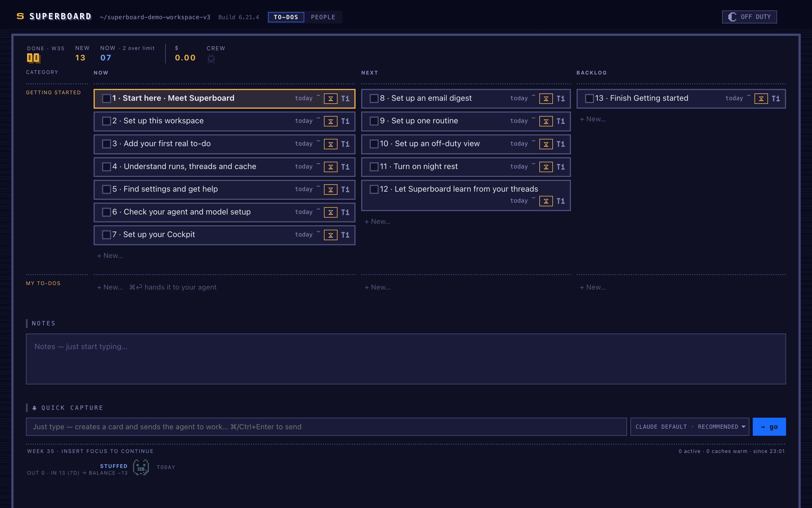Open 'Check your agent and model setup' card

(x=224, y=212)
